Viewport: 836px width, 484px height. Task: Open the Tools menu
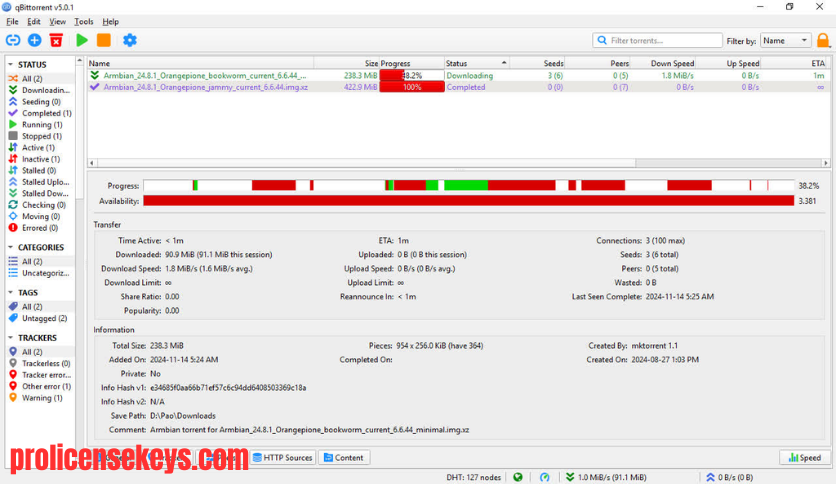pyautogui.click(x=84, y=21)
